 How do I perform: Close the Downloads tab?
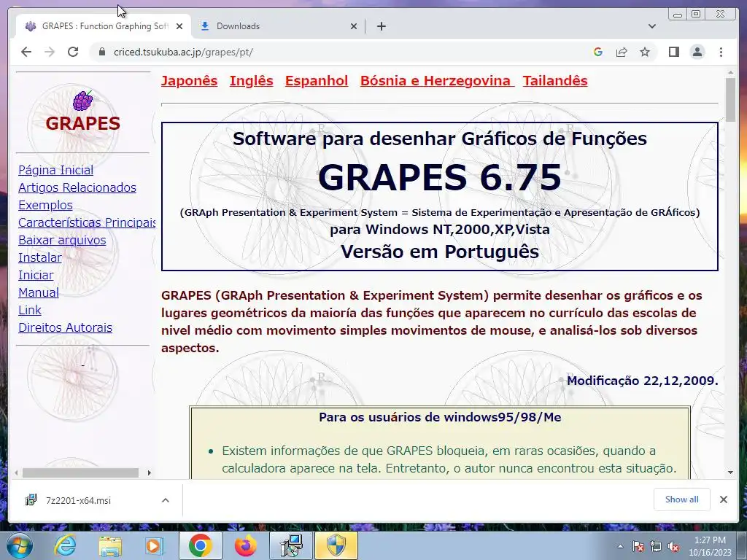[354, 26]
